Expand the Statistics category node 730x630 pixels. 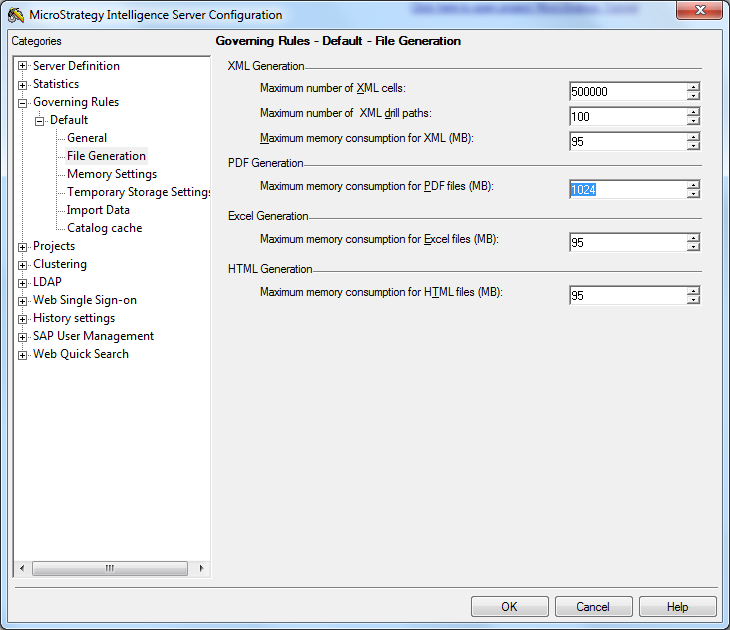[23, 84]
